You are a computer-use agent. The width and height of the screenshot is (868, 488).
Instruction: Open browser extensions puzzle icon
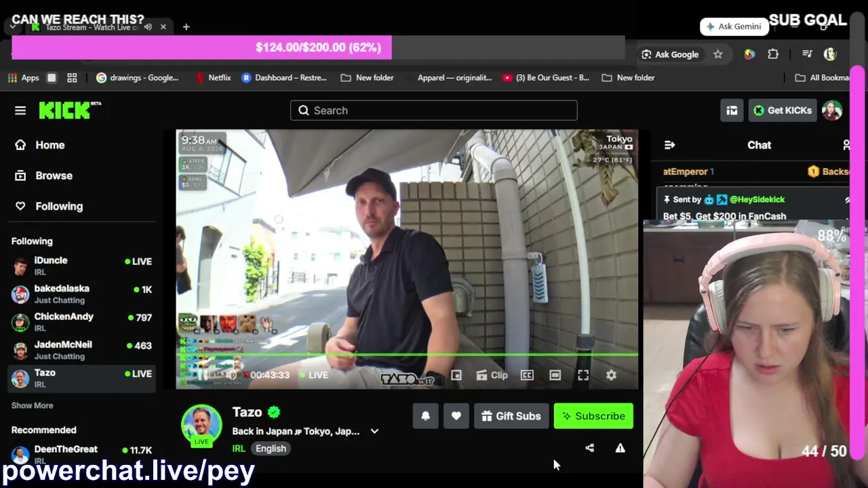(773, 54)
